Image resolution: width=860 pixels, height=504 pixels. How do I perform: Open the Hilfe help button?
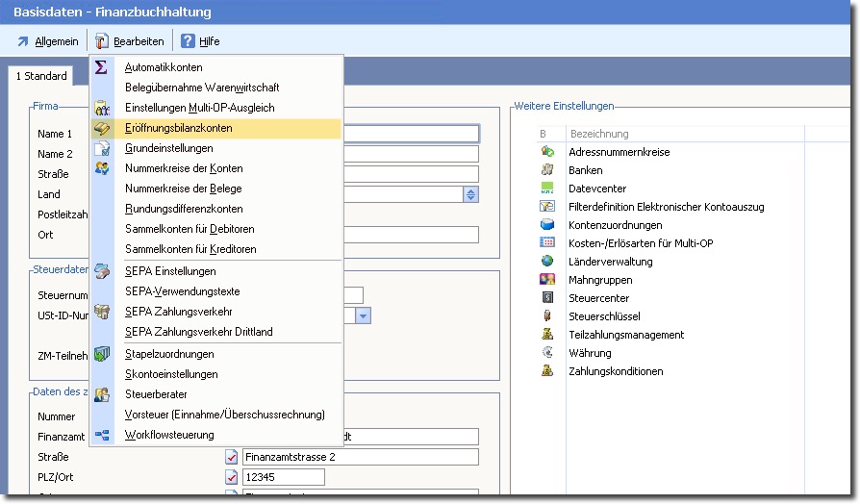tap(200, 41)
